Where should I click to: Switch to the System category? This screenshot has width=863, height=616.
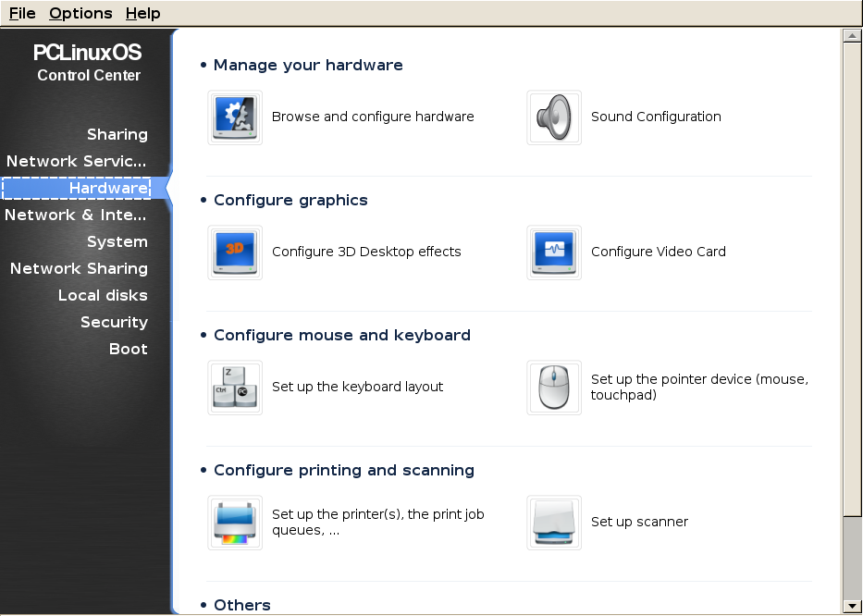coord(117,241)
